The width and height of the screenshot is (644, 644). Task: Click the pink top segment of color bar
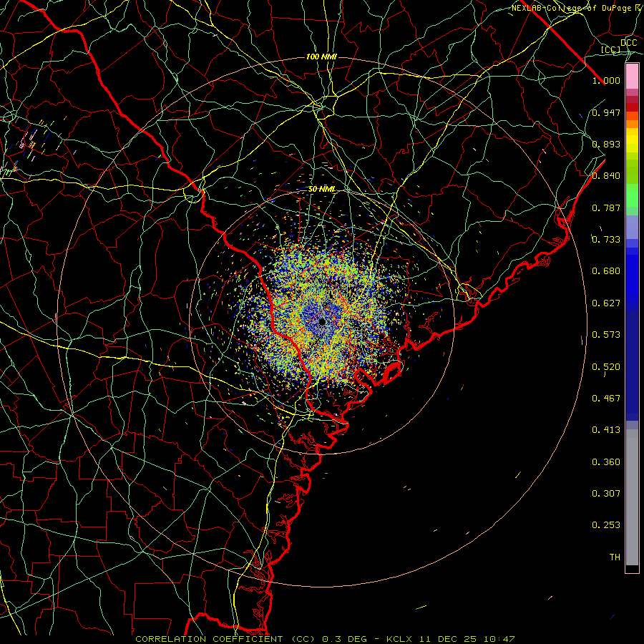(x=632, y=77)
